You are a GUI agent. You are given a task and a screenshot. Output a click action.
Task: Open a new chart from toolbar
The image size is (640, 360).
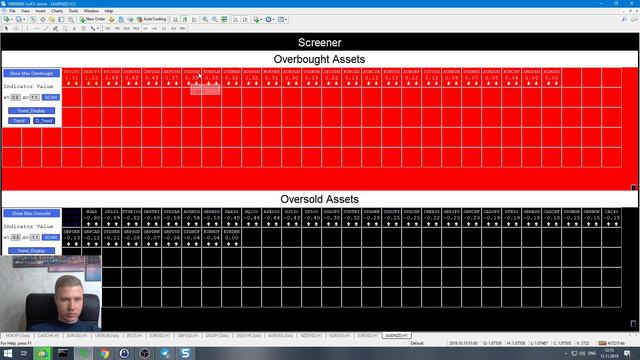pyautogui.click(x=6, y=19)
